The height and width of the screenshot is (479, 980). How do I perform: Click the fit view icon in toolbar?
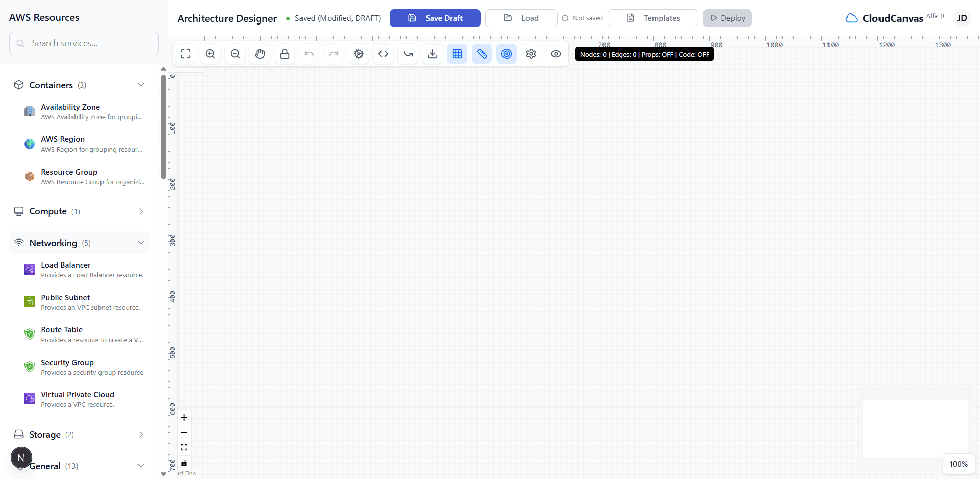pyautogui.click(x=186, y=54)
